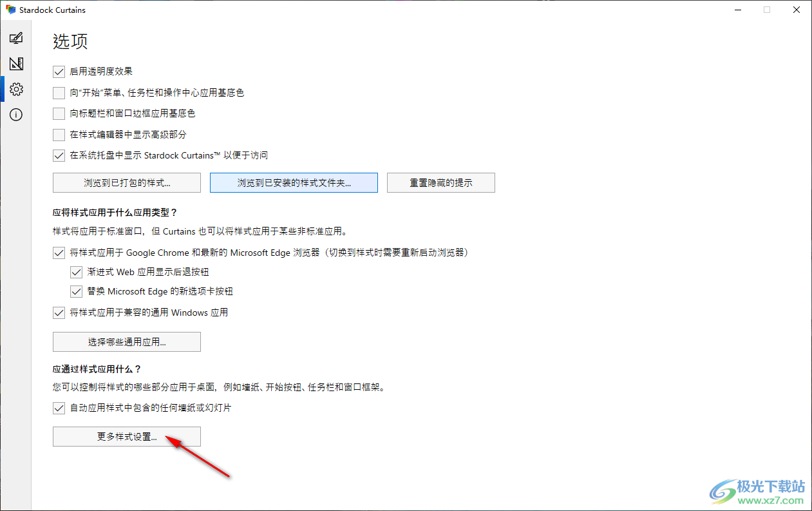Disable the 启用透明度效果 checkbox
Screen dimensions: 812x511
tap(59, 72)
